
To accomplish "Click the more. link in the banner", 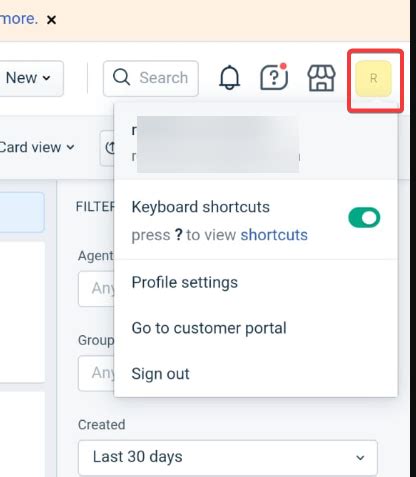I will [x=19, y=19].
